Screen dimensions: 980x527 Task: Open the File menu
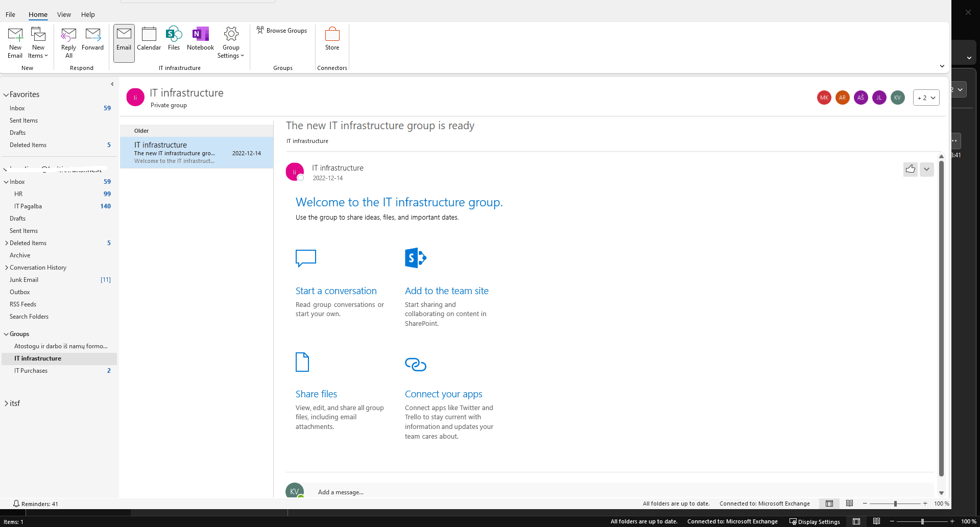point(10,14)
